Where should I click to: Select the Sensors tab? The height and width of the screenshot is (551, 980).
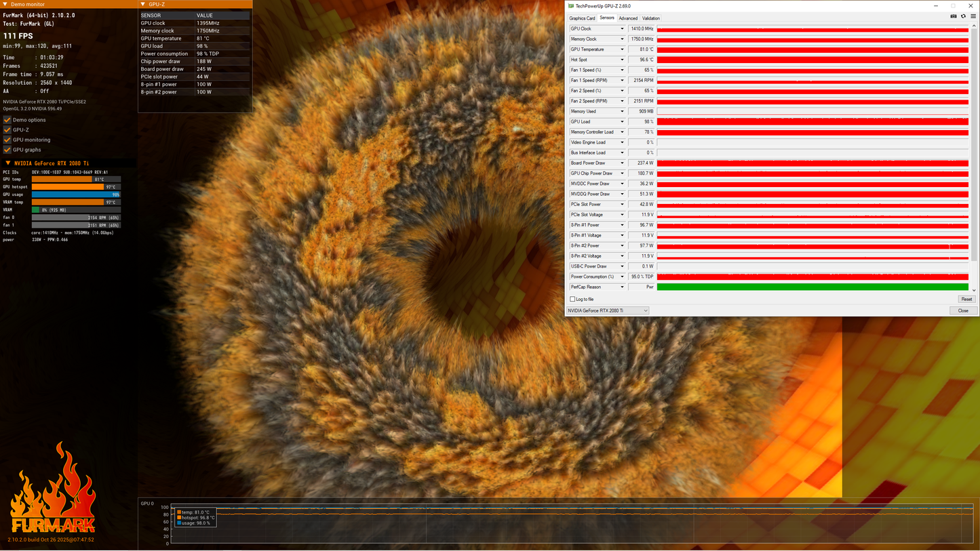pos(607,18)
